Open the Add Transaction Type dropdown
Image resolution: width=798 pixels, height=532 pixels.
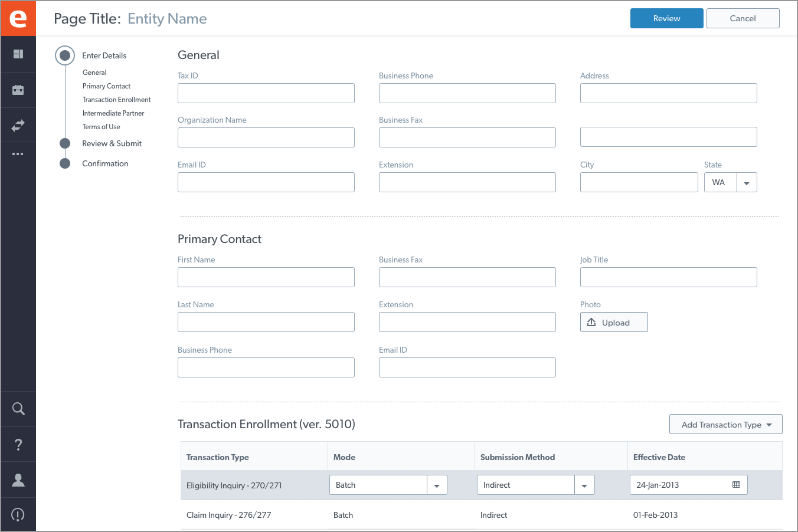pyautogui.click(x=725, y=425)
